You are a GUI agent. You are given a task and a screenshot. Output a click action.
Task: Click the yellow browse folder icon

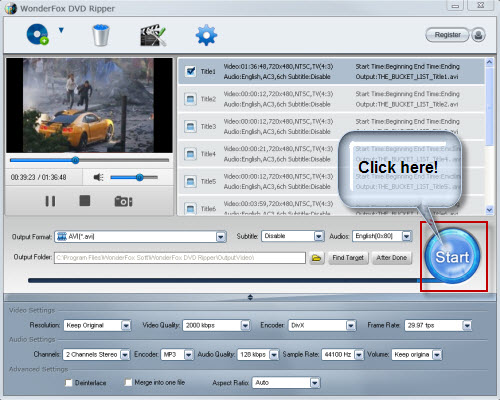tap(316, 258)
